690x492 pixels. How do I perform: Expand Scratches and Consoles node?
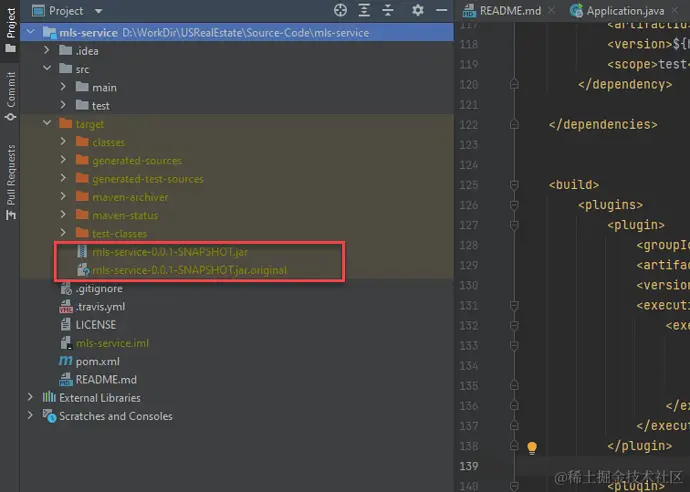30,415
